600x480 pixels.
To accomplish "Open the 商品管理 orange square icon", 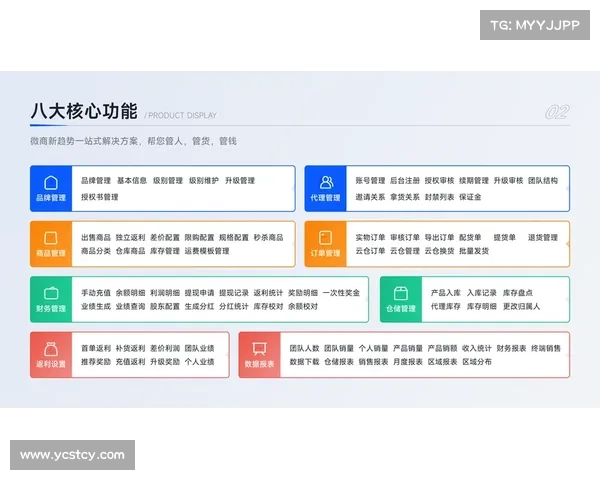I will click(50, 237).
